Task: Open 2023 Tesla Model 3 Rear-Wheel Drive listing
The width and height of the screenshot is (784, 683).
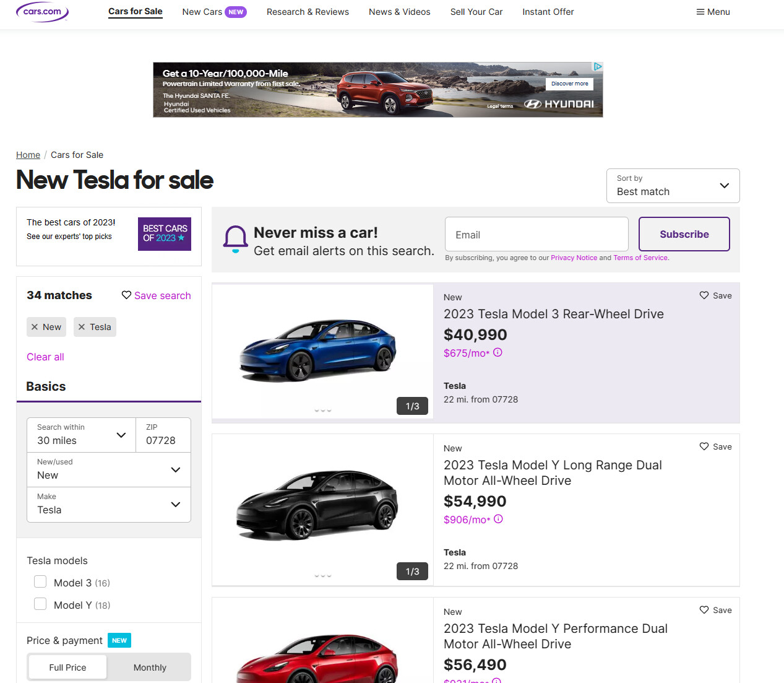Action: point(554,314)
